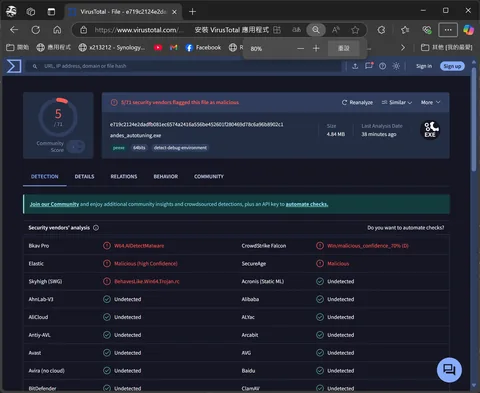Click the AhnLab-V3 undetected checkmark icon
Image resolution: width=480 pixels, height=393 pixels.
click(107, 299)
